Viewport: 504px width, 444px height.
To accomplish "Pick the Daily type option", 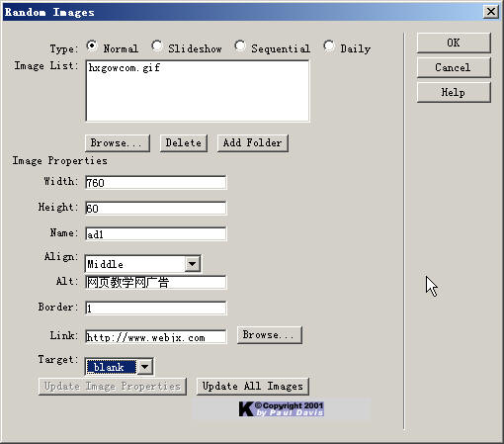I will pos(329,45).
